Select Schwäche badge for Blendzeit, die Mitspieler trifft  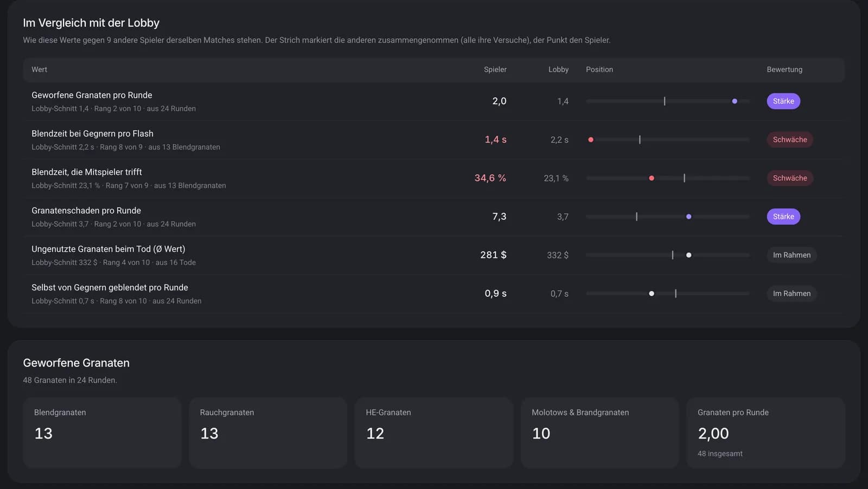click(x=790, y=178)
